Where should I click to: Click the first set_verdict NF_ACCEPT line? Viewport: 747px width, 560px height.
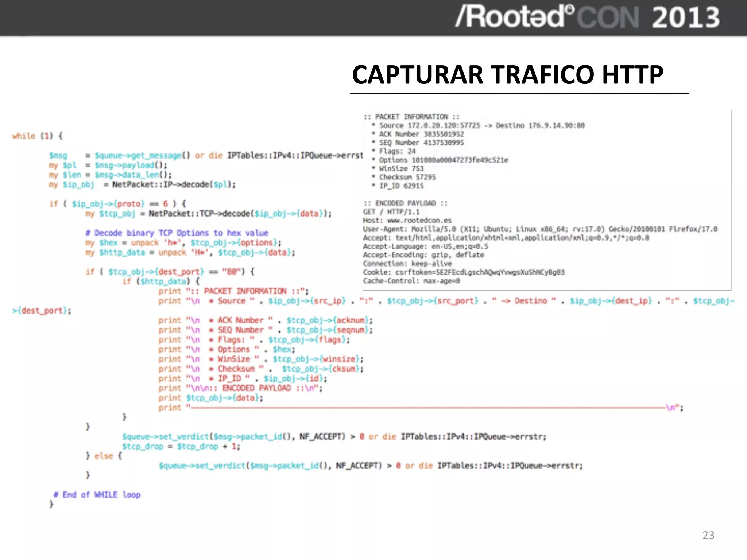(x=334, y=437)
